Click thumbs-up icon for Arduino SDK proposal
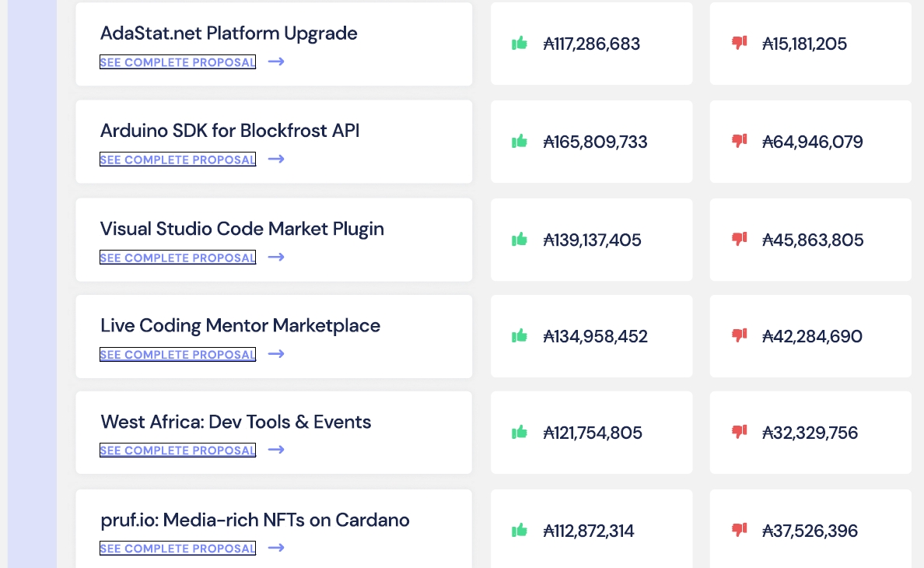Image resolution: width=924 pixels, height=568 pixels. tap(520, 141)
